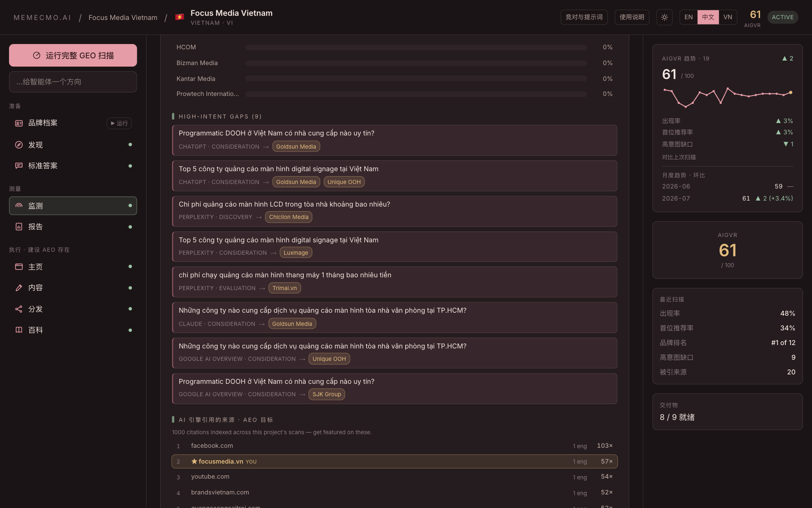Select the 监测 monitoring menu item

coord(73,206)
